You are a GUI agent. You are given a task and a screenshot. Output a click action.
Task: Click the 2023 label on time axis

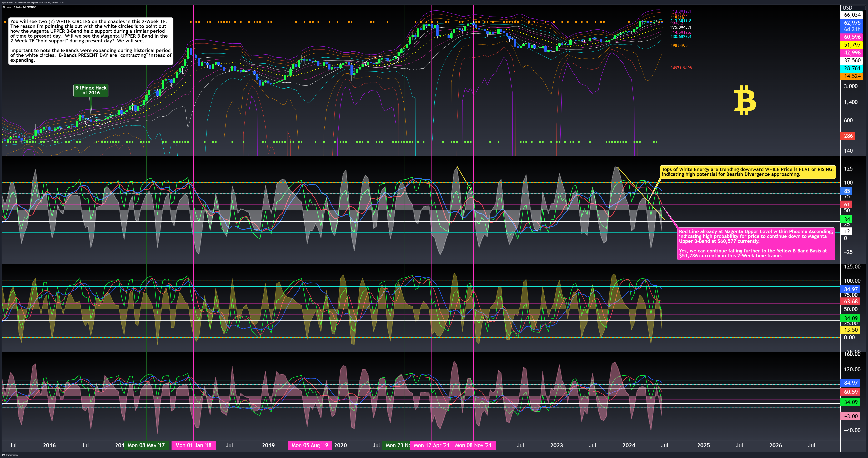pos(556,445)
